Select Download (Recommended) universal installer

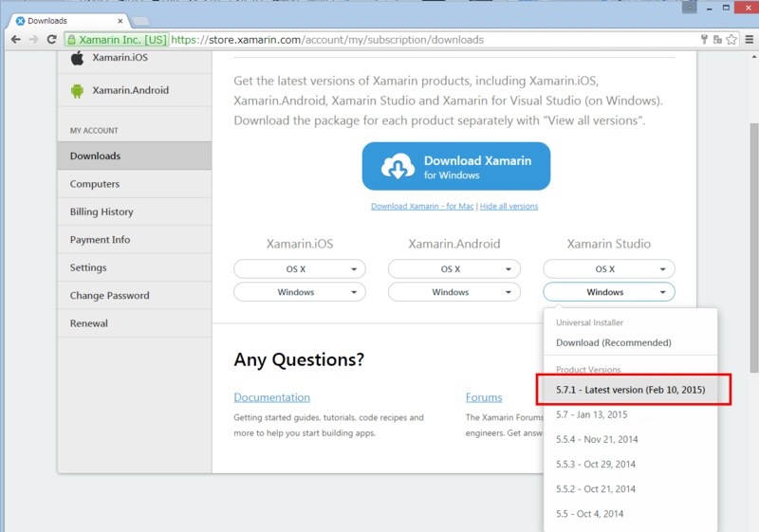(x=630, y=343)
